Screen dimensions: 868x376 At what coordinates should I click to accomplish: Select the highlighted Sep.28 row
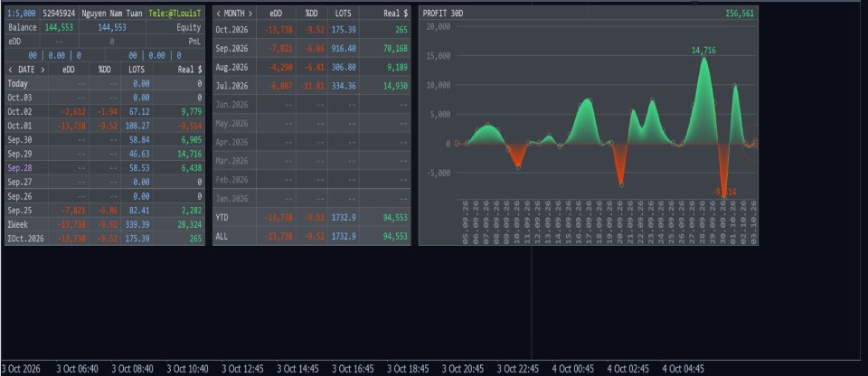tap(105, 168)
